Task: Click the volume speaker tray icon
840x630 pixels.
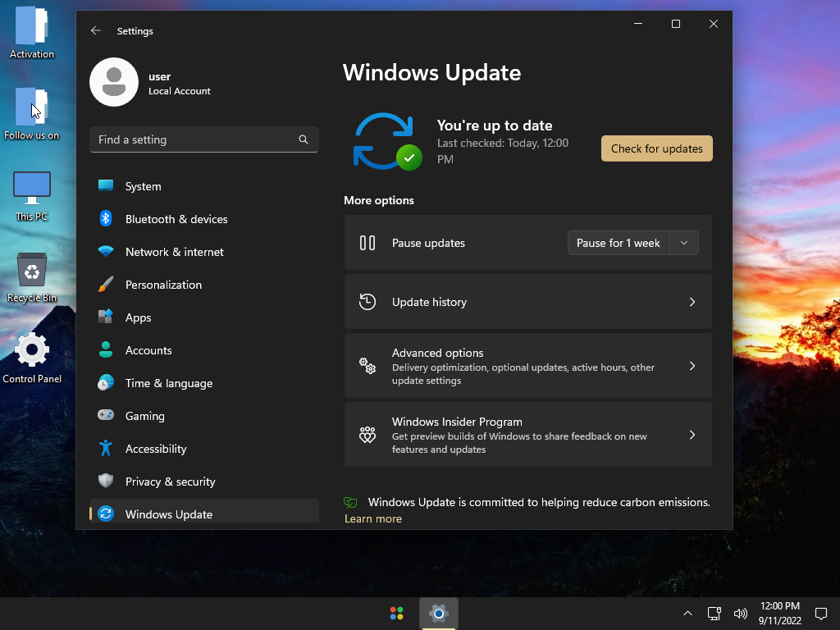Action: coord(741,614)
